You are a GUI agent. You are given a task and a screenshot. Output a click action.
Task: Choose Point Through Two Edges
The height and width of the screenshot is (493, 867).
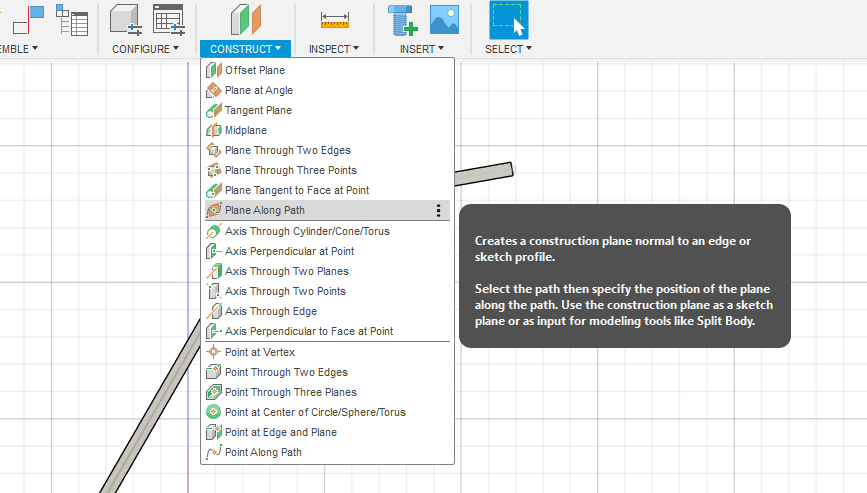click(327, 372)
